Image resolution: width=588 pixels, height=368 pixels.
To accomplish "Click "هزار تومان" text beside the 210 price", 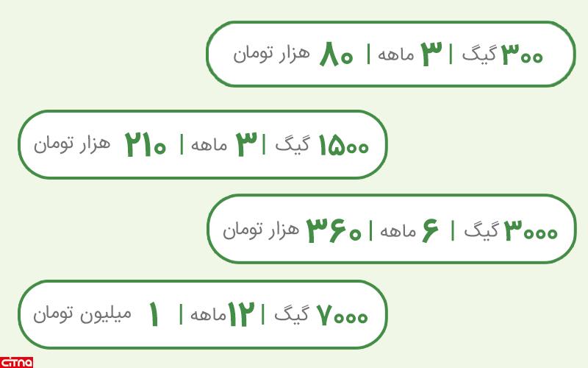I will [x=72, y=144].
